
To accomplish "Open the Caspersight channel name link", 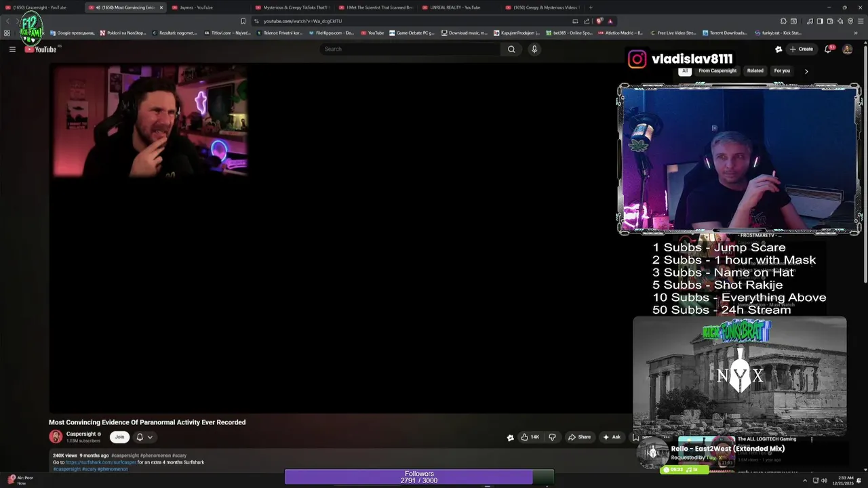I will [81, 434].
